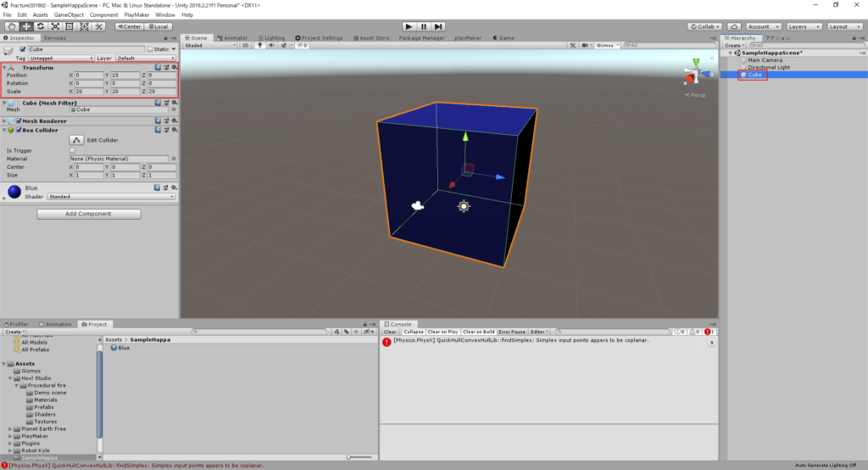The width and height of the screenshot is (868, 470).
Task: Toggle scene audio speaker icon
Action: [x=271, y=46]
